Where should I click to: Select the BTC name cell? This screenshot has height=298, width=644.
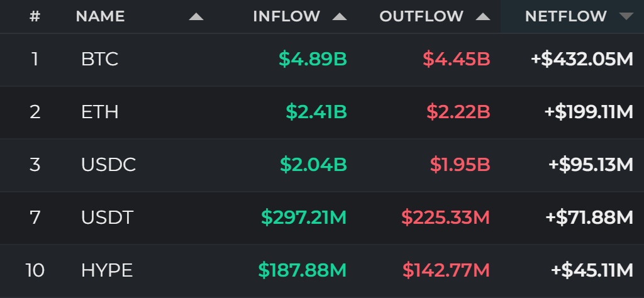99,59
